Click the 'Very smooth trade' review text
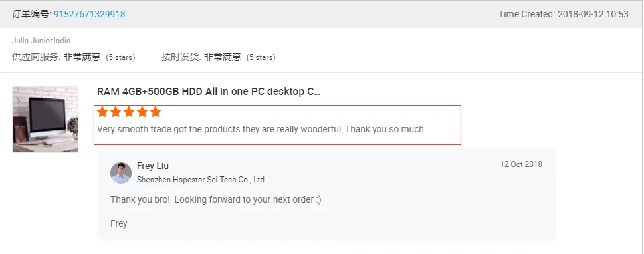The width and height of the screenshot is (644, 254). click(x=262, y=130)
